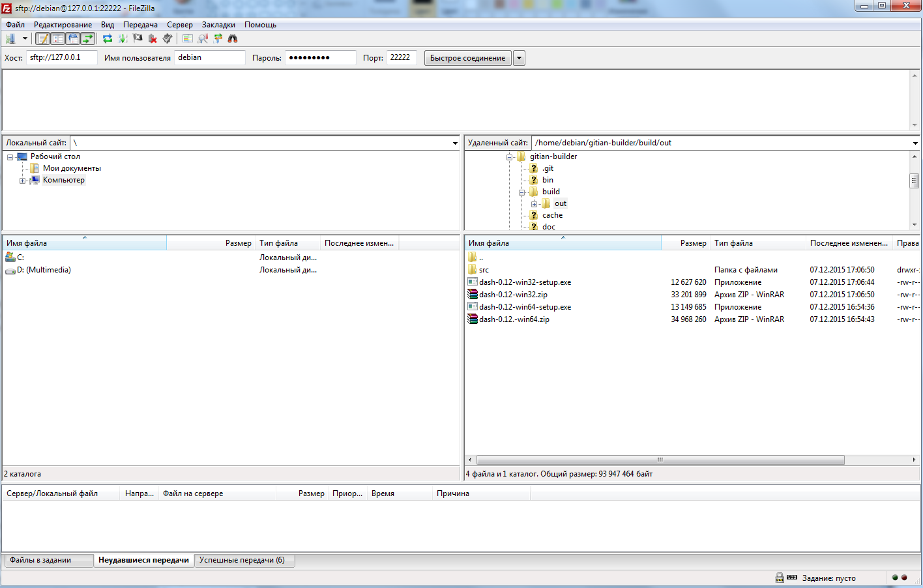Screen dimensions: 923x588
Task: Click the Порт input field
Action: coord(402,57)
